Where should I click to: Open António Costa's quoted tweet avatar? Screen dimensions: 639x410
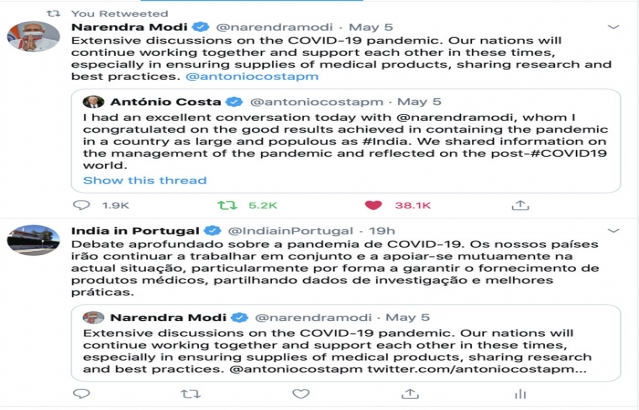click(x=93, y=101)
